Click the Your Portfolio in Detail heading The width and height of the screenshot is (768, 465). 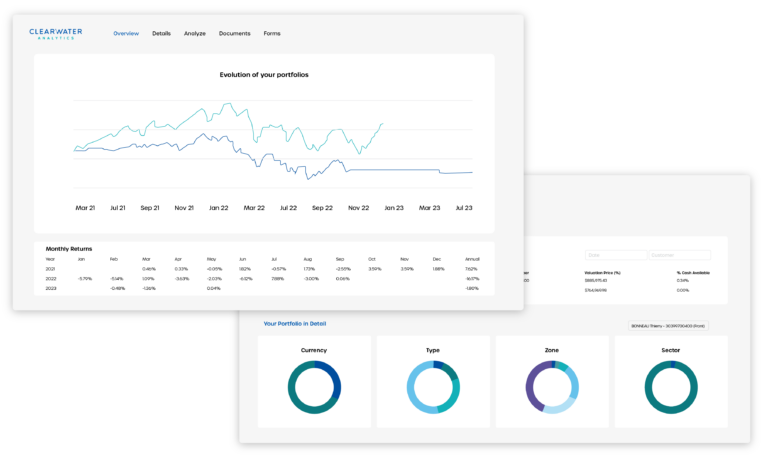pos(294,324)
